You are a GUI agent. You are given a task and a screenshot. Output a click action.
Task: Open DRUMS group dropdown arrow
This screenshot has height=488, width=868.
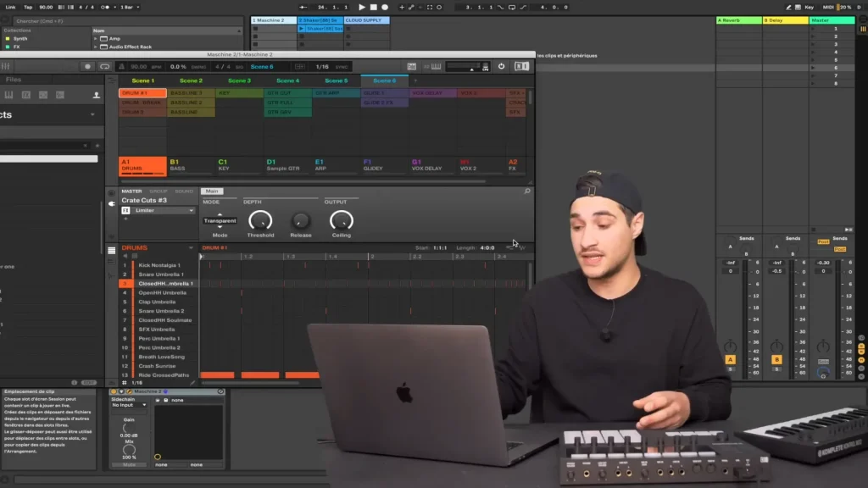pyautogui.click(x=191, y=248)
